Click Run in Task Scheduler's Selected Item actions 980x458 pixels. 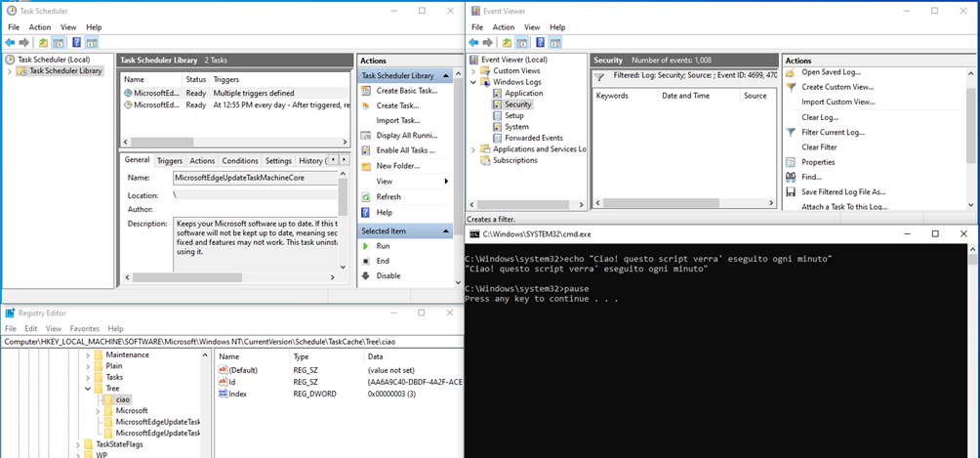[384, 246]
